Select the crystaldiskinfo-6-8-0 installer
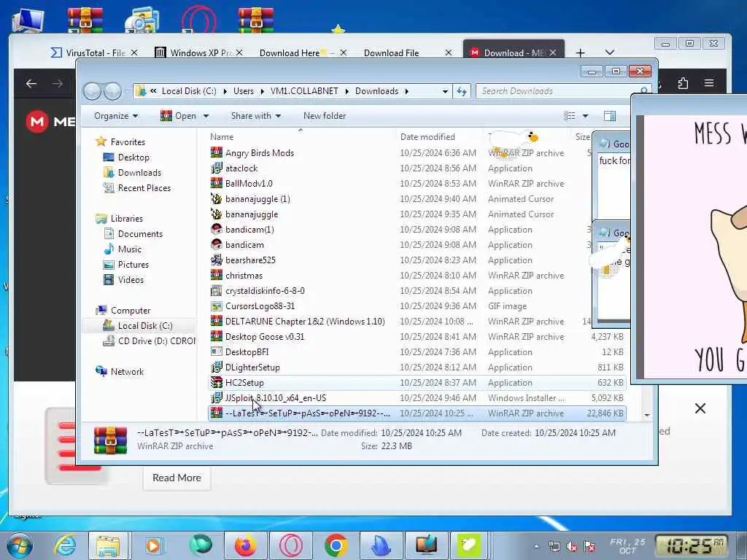 [265, 290]
